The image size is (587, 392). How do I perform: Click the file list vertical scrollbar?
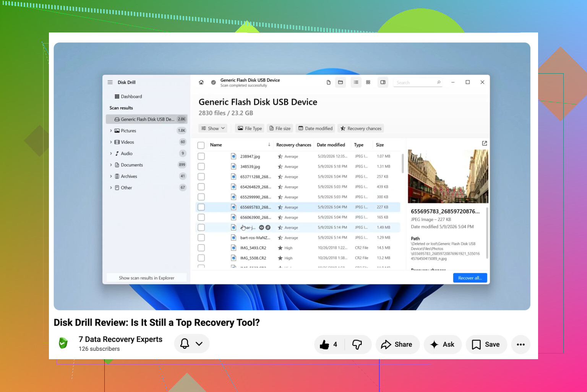pyautogui.click(x=402, y=164)
